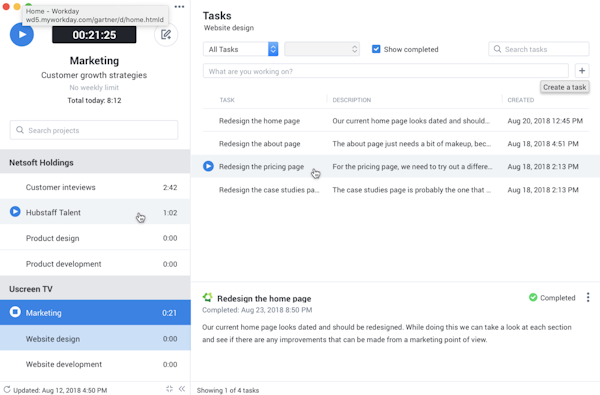
Task: Select the Product design project
Action: coord(95,238)
